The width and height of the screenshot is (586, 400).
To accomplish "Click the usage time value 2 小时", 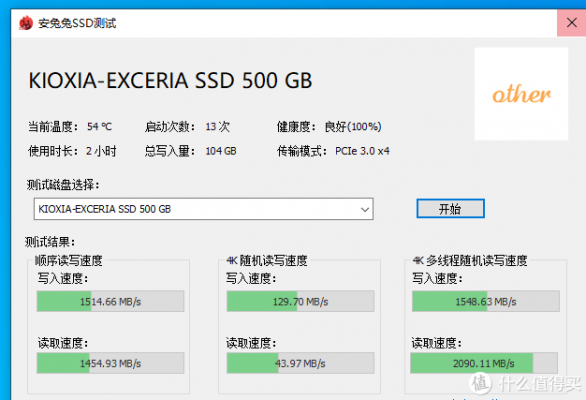I will click(x=101, y=151).
